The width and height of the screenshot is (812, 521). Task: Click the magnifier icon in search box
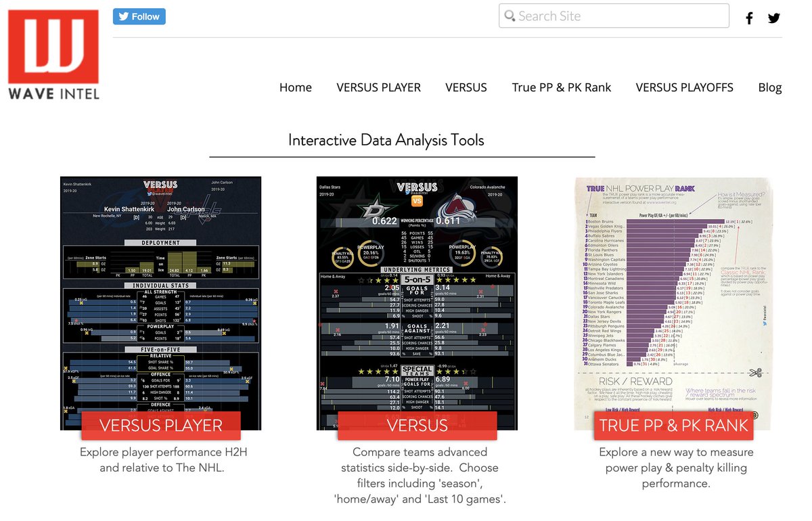pyautogui.click(x=510, y=16)
